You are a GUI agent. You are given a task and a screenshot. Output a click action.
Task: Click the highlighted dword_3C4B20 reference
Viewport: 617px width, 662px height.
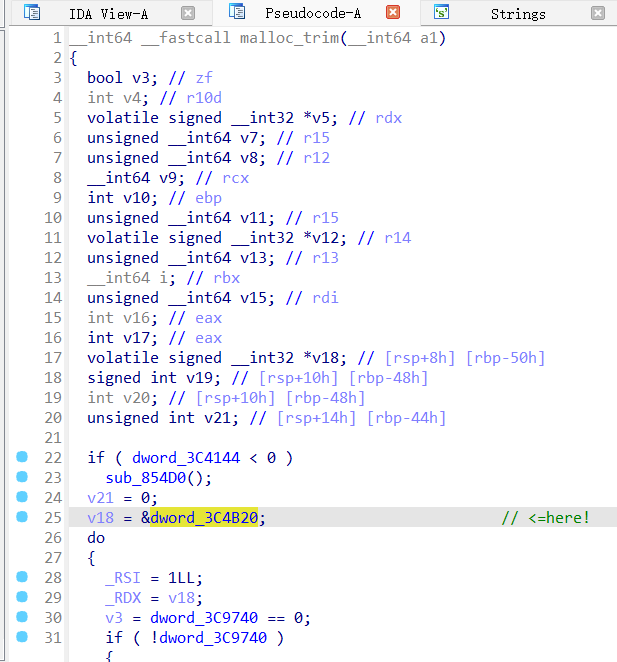tap(208, 517)
